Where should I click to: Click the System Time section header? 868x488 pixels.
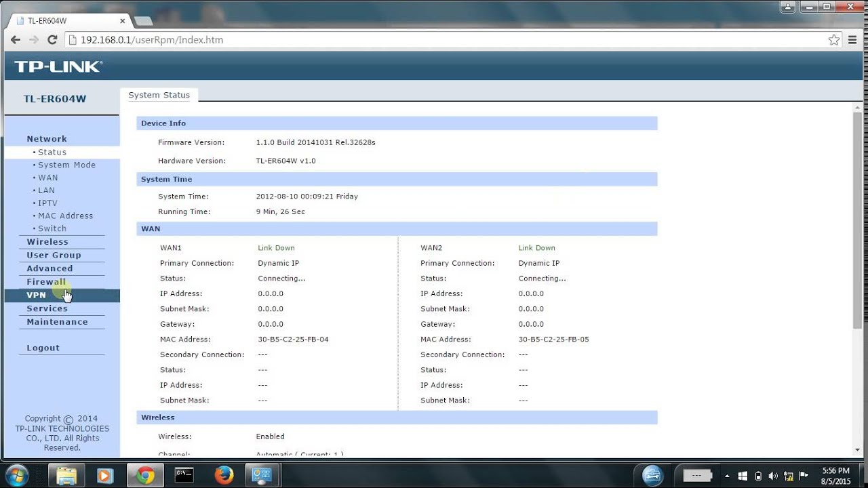(397, 180)
